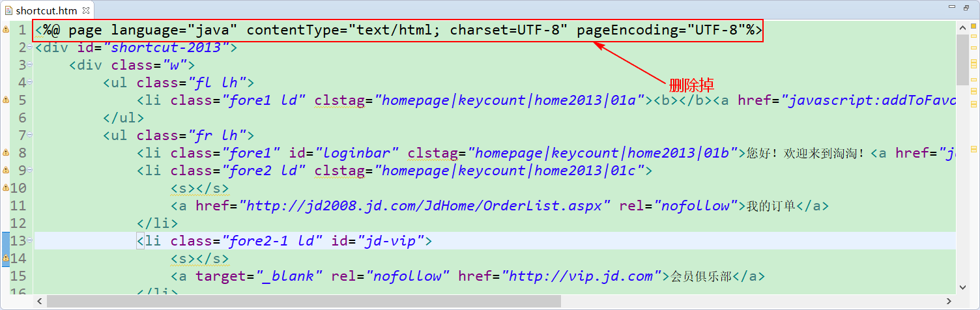Screen dimensions: 980x310
Task: Click the warning marker on line 1
Action: 5,30
